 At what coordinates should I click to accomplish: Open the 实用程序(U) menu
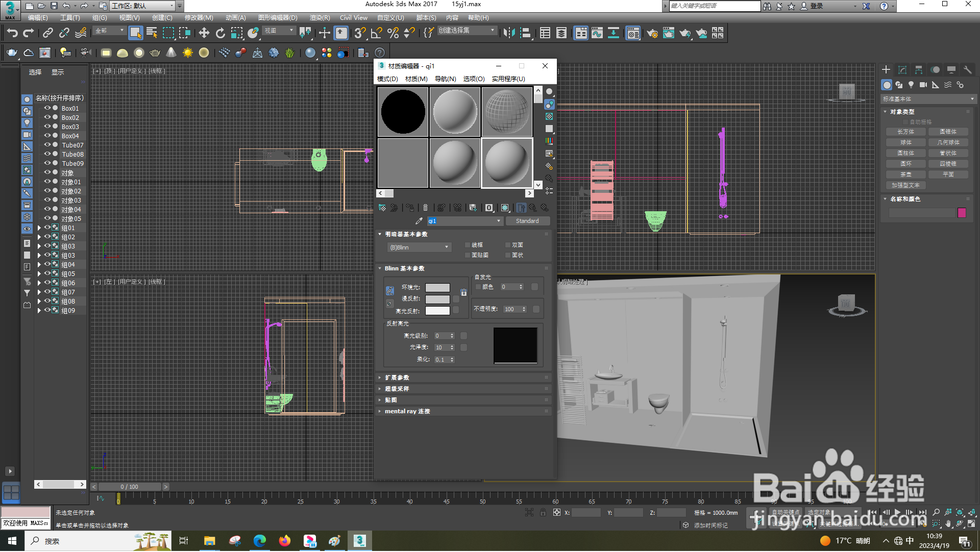508,79
